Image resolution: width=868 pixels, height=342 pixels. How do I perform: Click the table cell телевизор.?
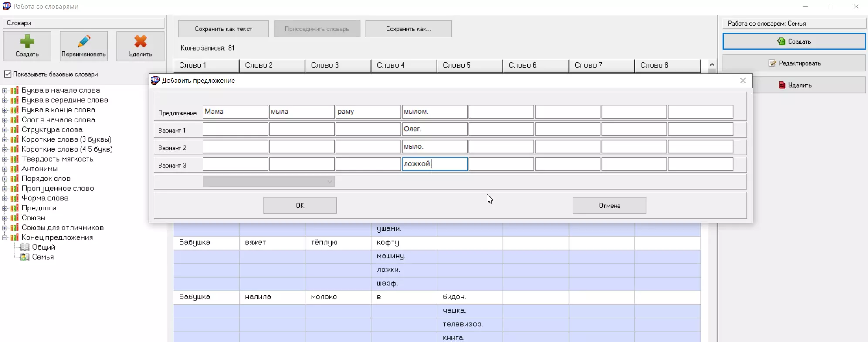[470, 324]
